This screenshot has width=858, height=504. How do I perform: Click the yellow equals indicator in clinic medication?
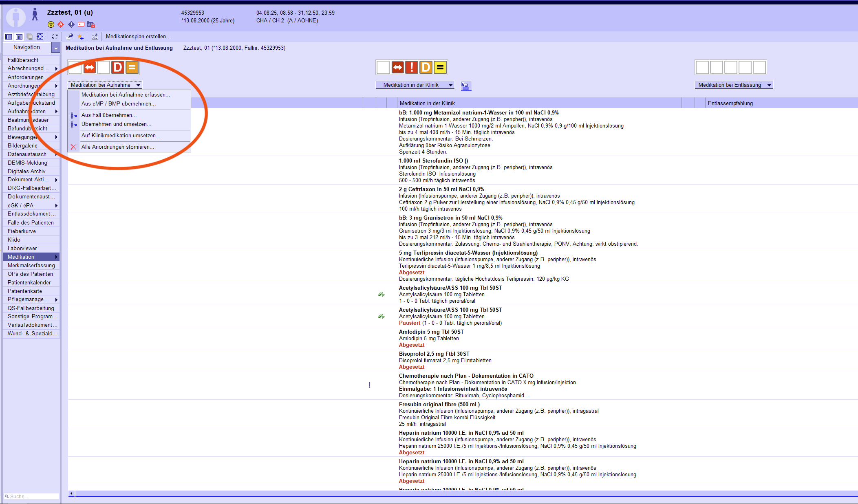440,67
